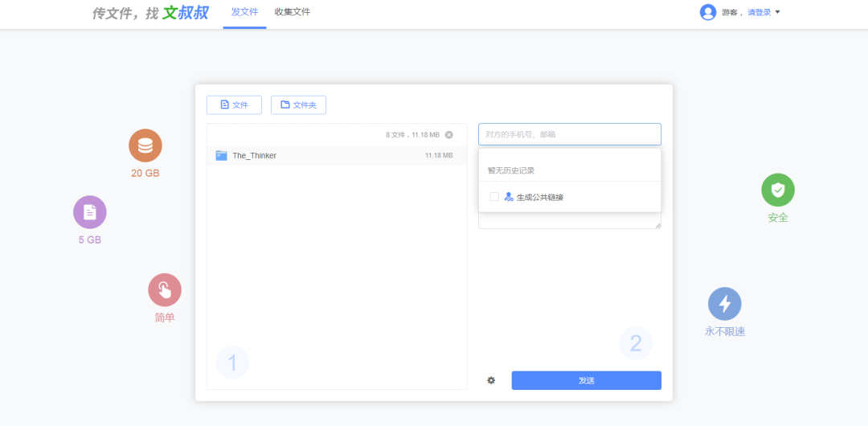Click the pink 简单 touch icon

click(165, 290)
